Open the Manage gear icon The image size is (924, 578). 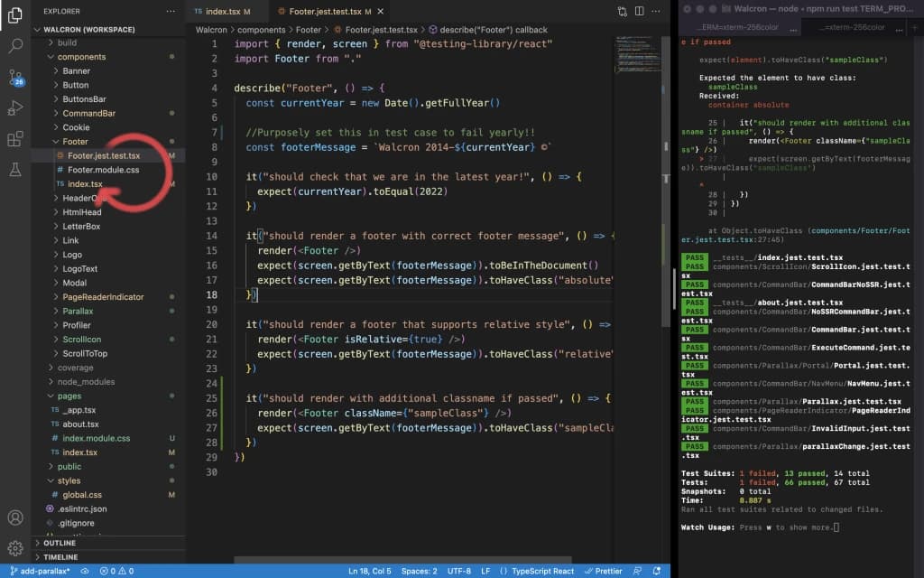(x=15, y=548)
